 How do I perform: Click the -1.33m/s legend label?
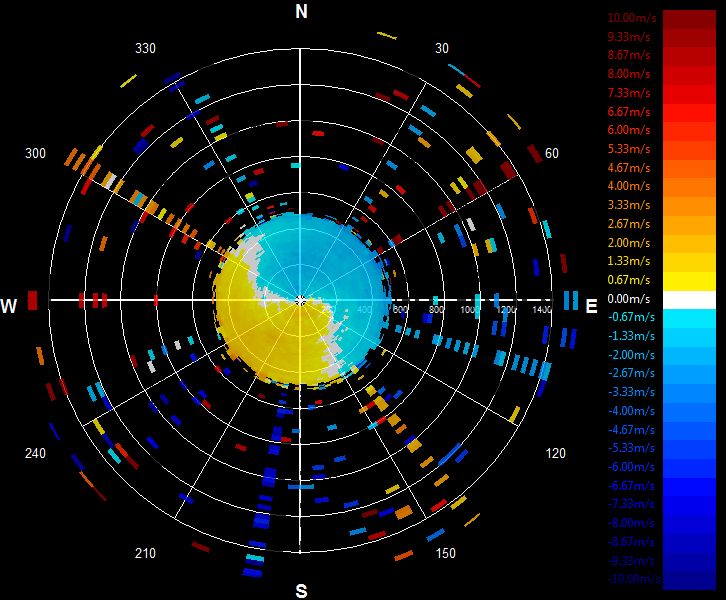coord(631,336)
